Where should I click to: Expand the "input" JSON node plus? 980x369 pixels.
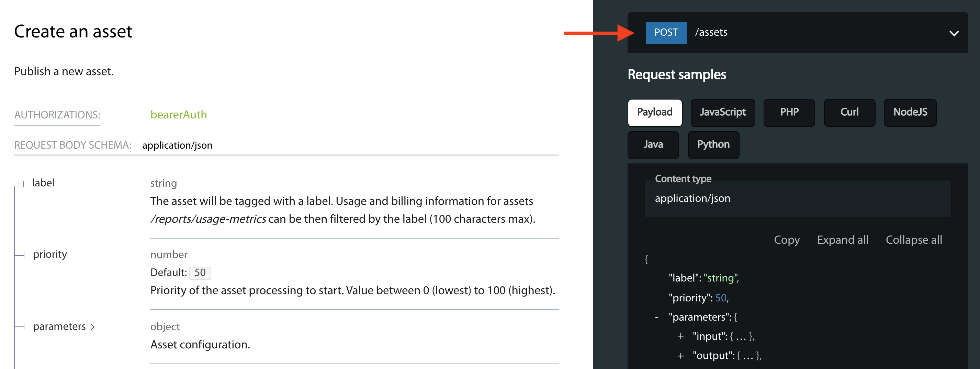[x=680, y=336]
